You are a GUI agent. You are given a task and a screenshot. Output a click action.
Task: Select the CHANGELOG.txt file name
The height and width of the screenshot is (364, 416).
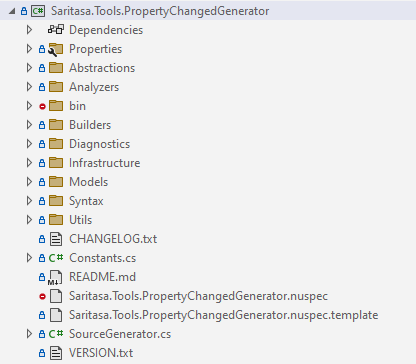click(113, 239)
